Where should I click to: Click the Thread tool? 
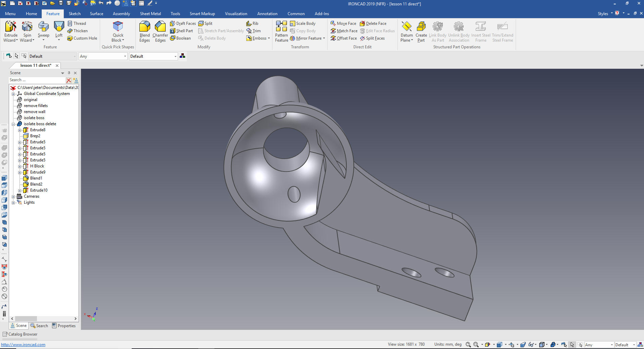77,23
